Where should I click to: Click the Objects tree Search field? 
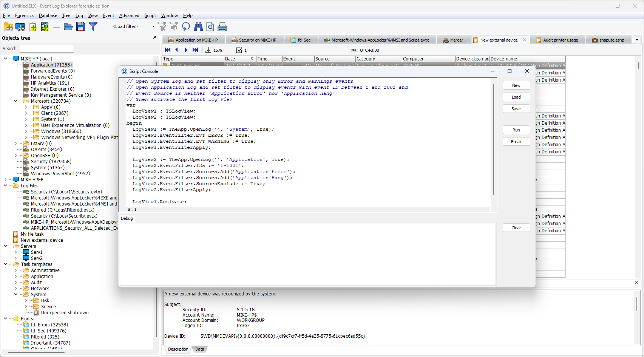click(46, 48)
